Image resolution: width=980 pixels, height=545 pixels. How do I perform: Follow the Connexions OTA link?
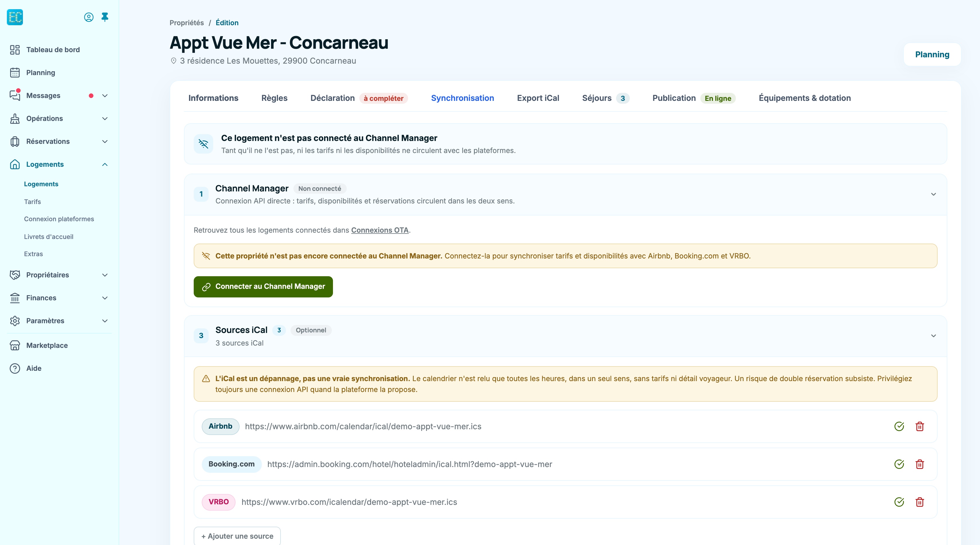(380, 230)
